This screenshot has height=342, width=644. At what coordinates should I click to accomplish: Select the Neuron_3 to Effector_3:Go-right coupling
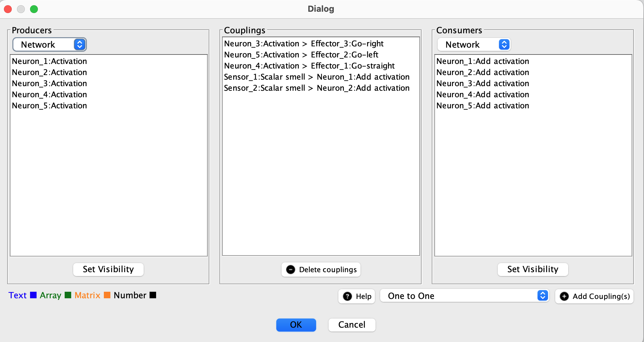304,44
